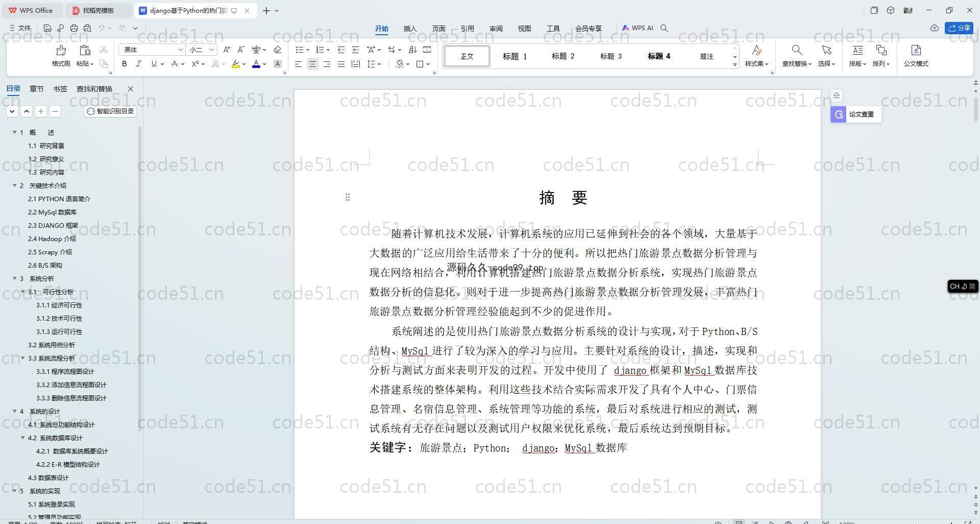
Task: Click the 分享 (Share) button
Action: (x=959, y=28)
